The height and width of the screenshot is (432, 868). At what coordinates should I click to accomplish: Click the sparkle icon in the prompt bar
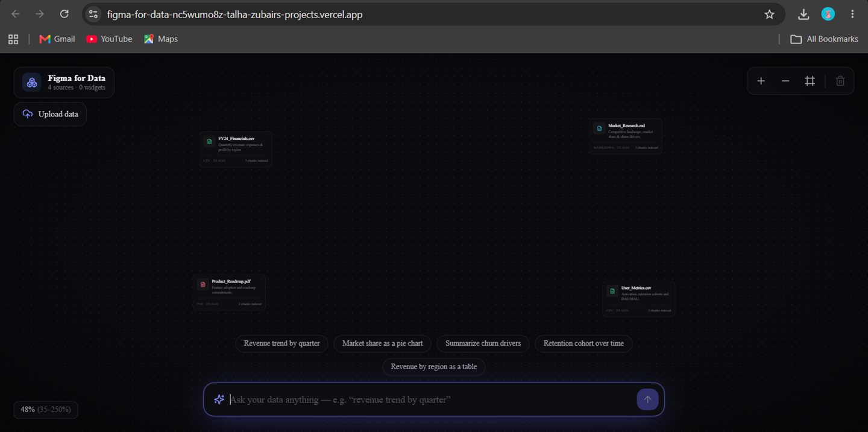(x=219, y=399)
